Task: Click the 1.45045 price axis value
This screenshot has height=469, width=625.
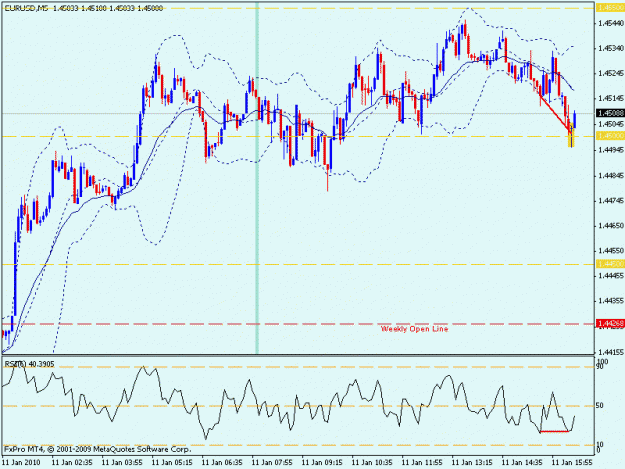Action: click(x=611, y=124)
